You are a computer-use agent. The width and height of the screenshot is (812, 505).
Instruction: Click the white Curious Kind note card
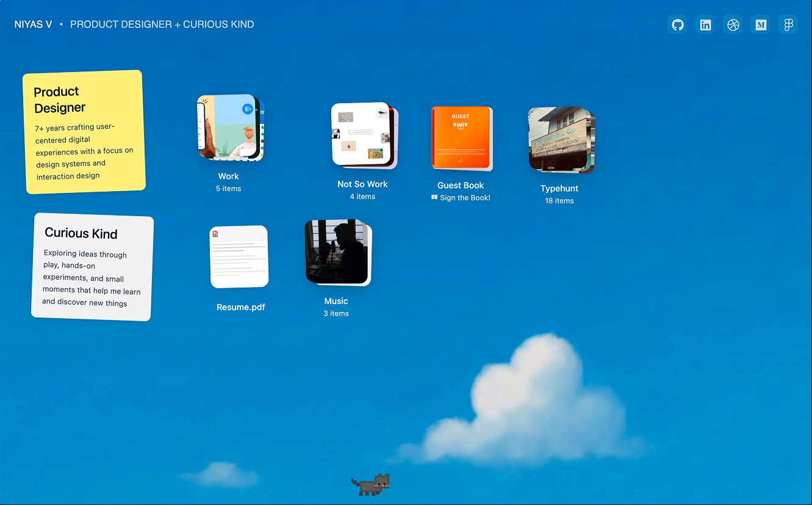[x=92, y=267]
